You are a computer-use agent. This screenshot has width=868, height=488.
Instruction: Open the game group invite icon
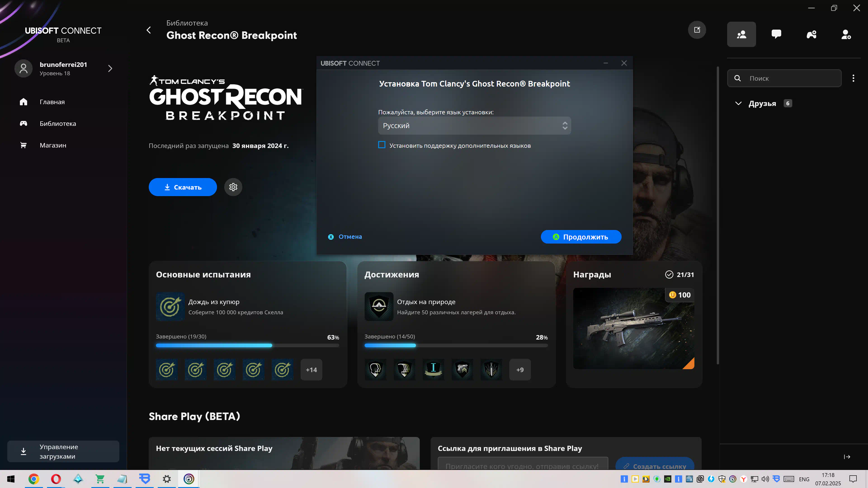[811, 34]
